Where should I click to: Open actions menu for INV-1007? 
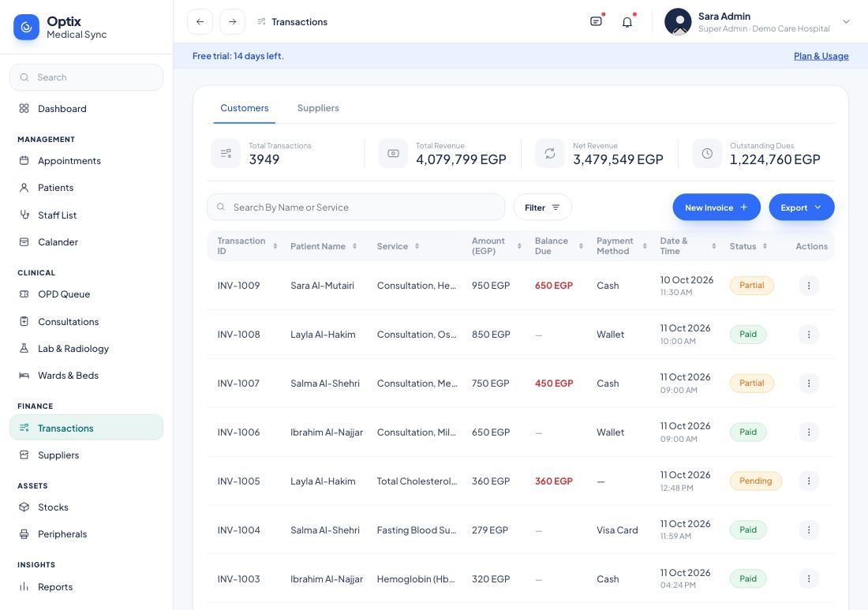pos(809,383)
